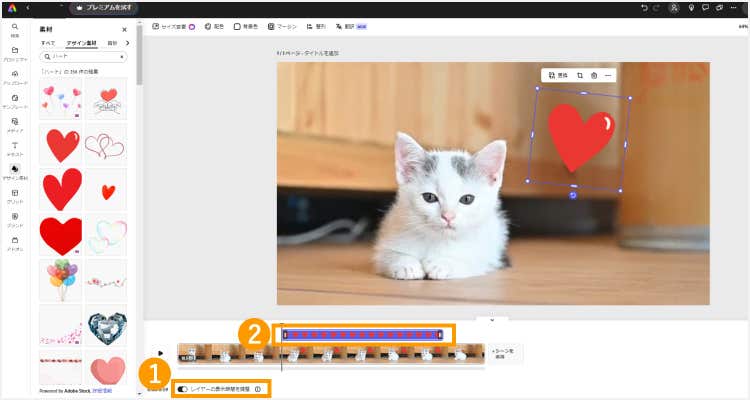Image resolution: width=750 pixels, height=400 pixels.
Task: Clear the heart search field
Action: [121, 56]
